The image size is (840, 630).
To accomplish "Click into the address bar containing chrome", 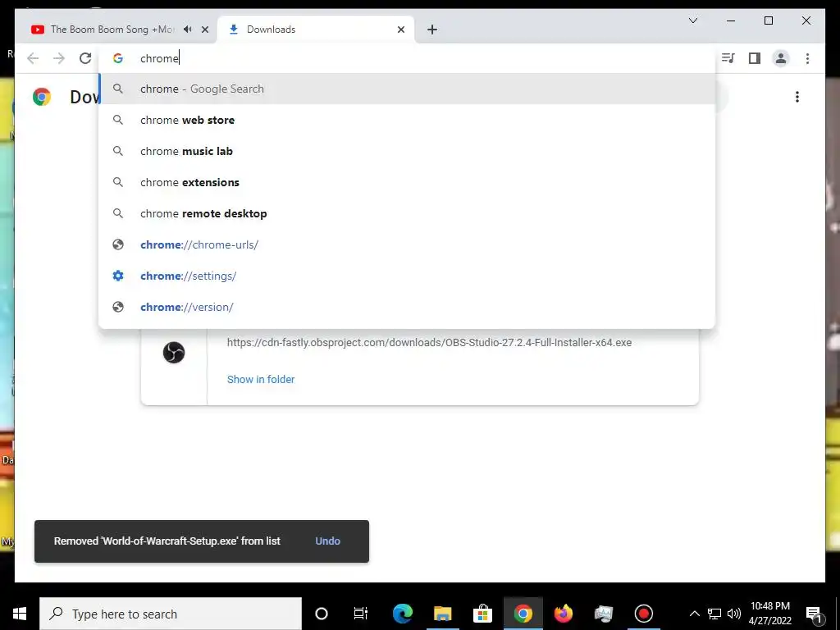I will click(407, 58).
